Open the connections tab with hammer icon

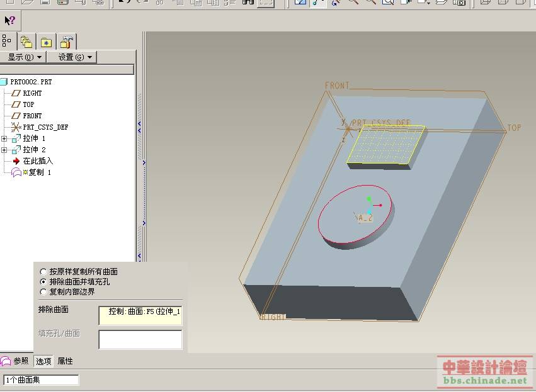pyautogui.click(x=66, y=42)
